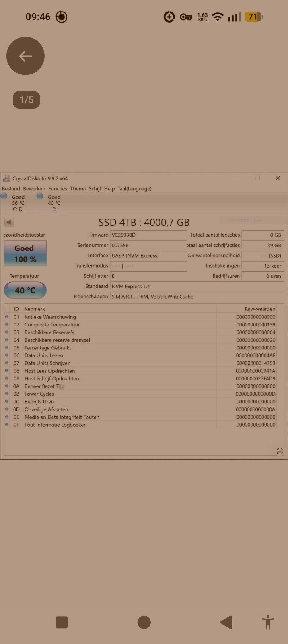Click the status dot of row 0F
This screenshot has width=288, height=644.
coord(7,425)
